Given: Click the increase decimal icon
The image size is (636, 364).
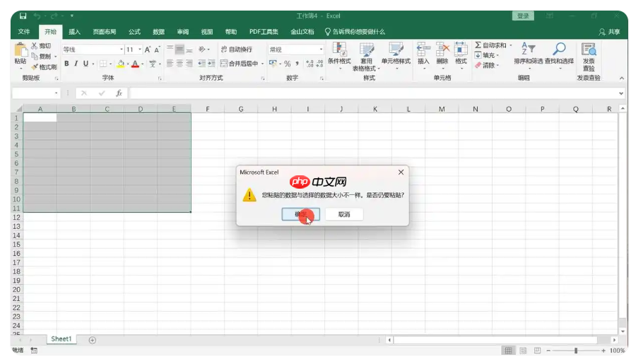Looking at the screenshot, I should coord(310,64).
